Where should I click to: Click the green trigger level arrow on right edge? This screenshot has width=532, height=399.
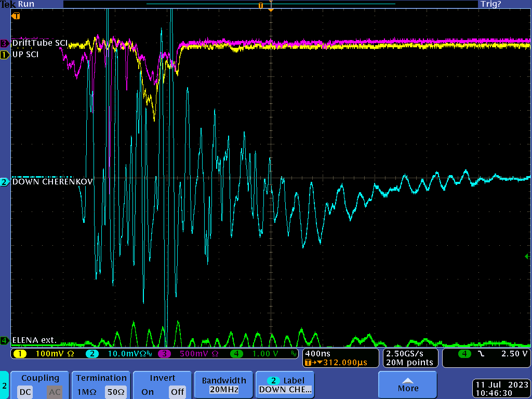pyautogui.click(x=528, y=256)
